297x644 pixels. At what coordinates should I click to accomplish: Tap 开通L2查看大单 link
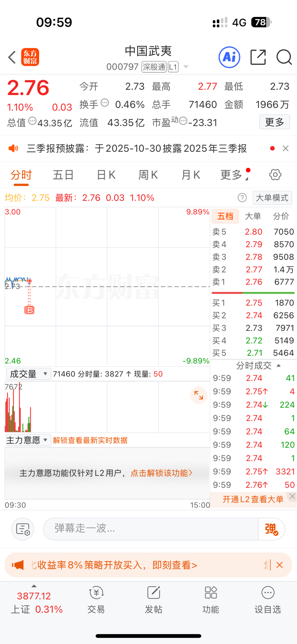pyautogui.click(x=253, y=499)
